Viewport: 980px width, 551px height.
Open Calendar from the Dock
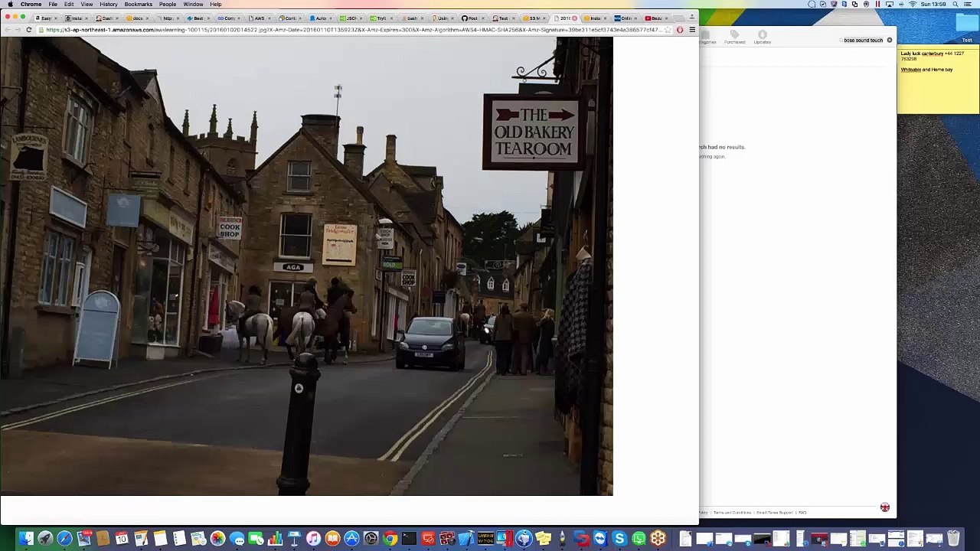pyautogui.click(x=122, y=539)
